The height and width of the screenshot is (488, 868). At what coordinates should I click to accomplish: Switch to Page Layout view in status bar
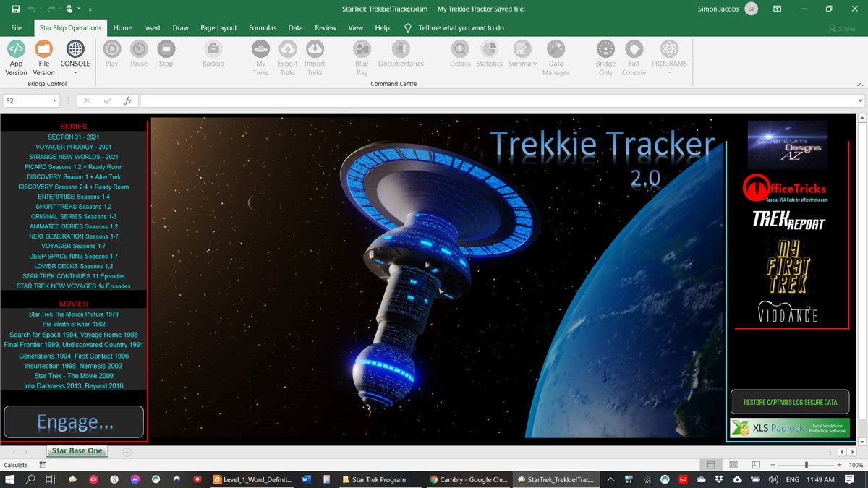733,465
